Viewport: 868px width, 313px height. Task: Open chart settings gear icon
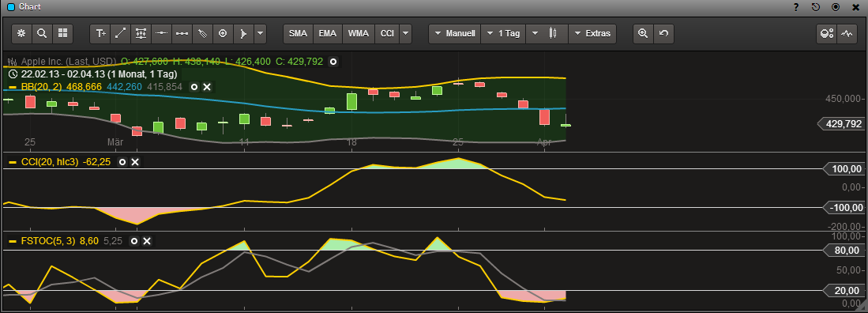click(x=21, y=33)
